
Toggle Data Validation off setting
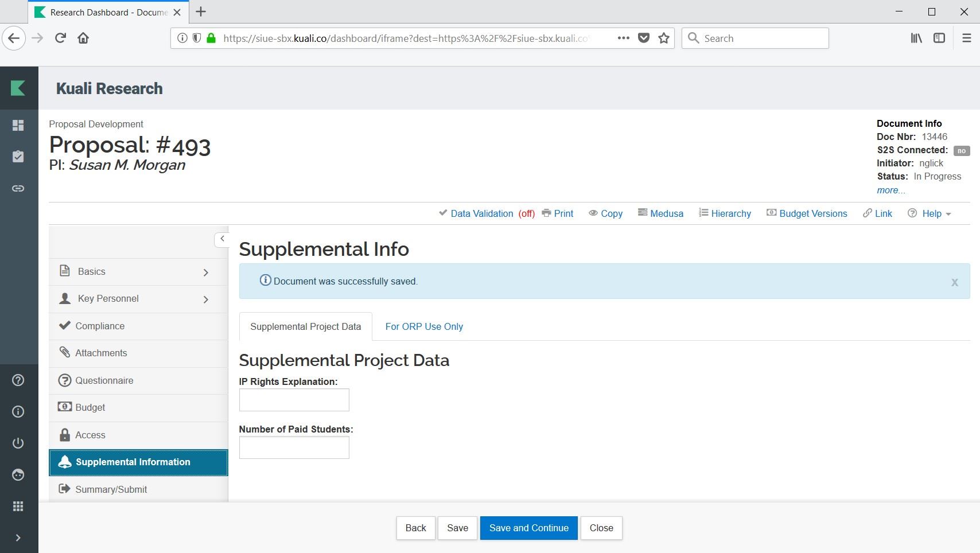tap(487, 213)
